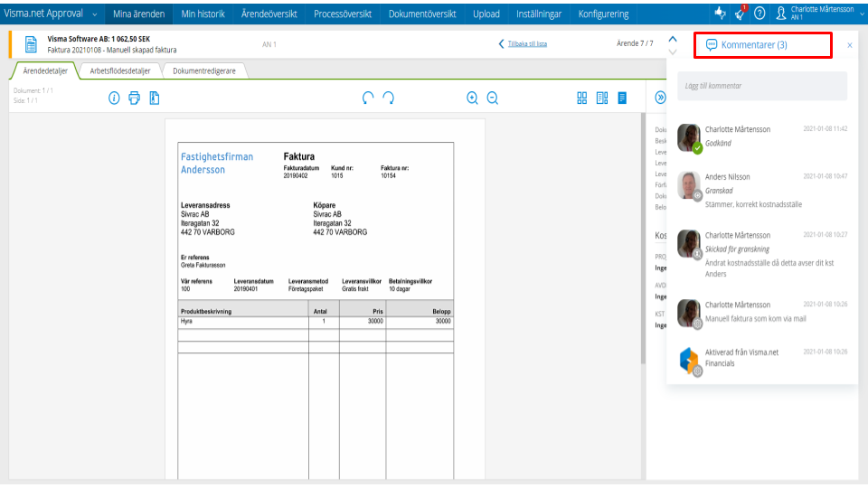This screenshot has height=488, width=868.
Task: Zoom out of the invoice
Action: coord(493,98)
